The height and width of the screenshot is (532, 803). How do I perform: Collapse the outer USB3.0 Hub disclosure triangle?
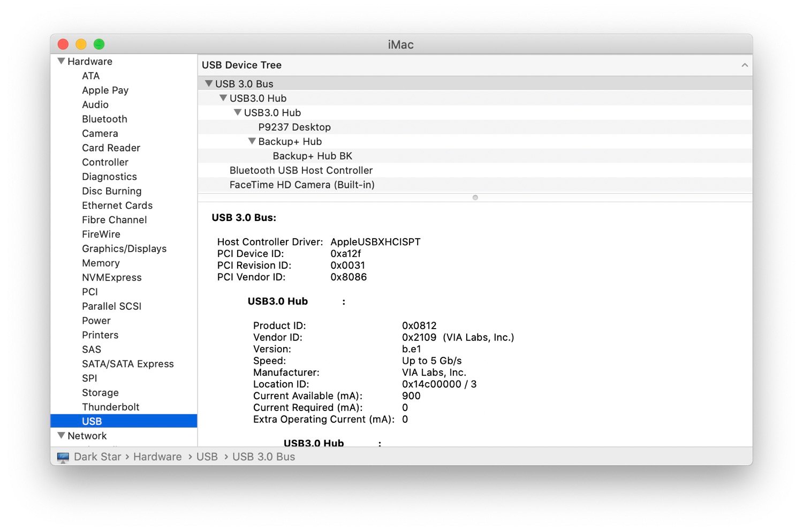223,98
